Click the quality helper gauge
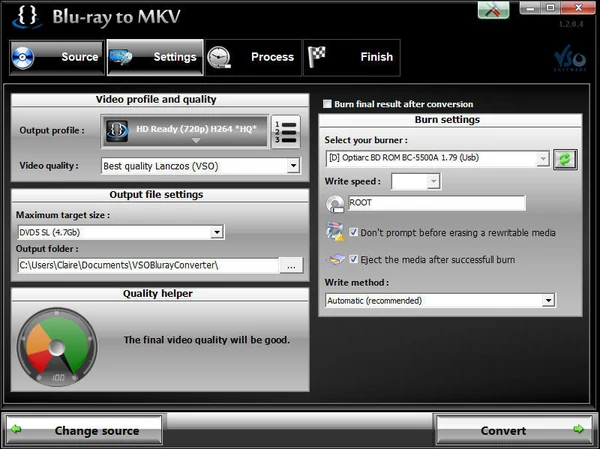This screenshot has width=600, height=449. click(x=57, y=346)
